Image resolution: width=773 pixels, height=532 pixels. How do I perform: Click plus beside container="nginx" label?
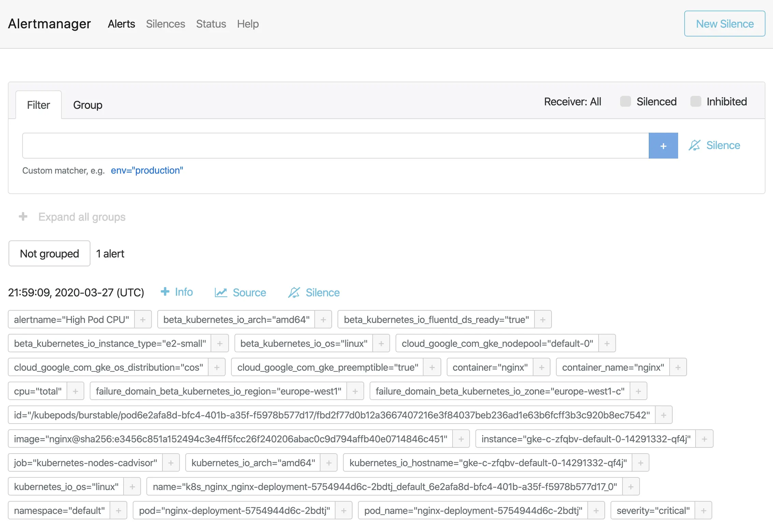click(541, 367)
